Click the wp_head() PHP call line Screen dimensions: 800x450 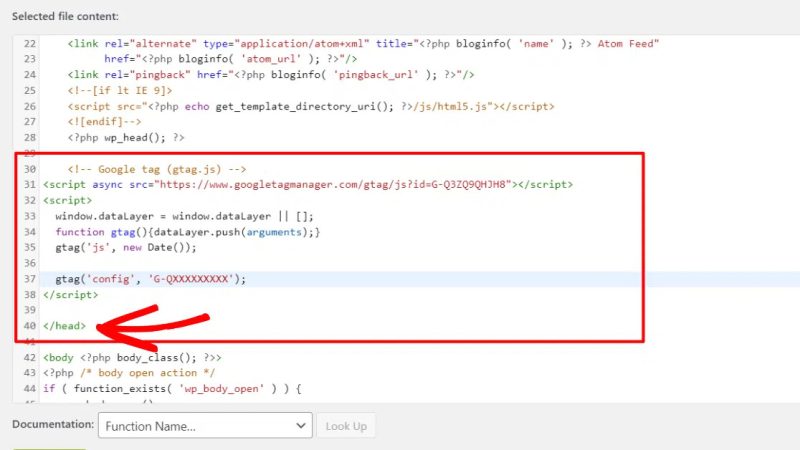[126, 137]
